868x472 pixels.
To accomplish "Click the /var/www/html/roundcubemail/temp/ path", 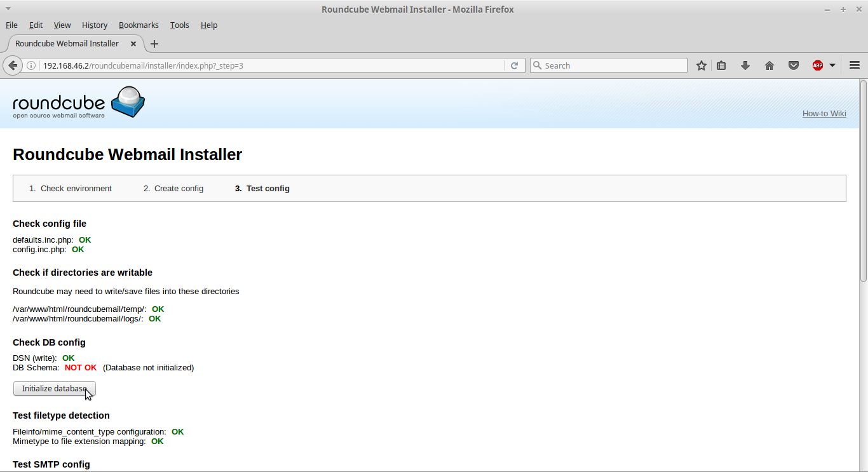I will tap(79, 309).
